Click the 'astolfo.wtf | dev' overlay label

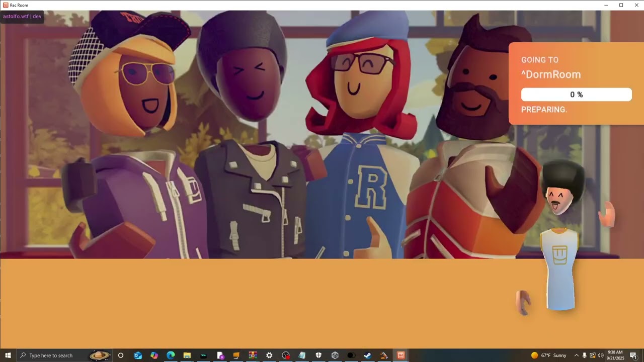[x=22, y=17]
